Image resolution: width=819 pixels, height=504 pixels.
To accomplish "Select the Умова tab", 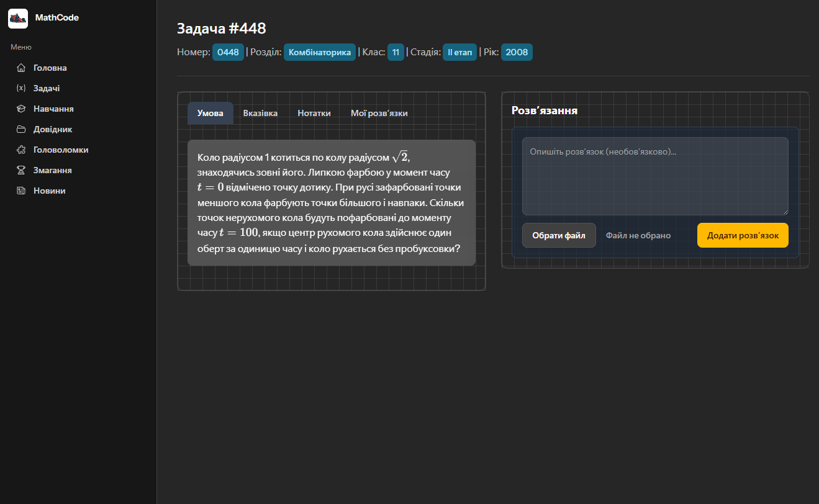I will pos(210,113).
